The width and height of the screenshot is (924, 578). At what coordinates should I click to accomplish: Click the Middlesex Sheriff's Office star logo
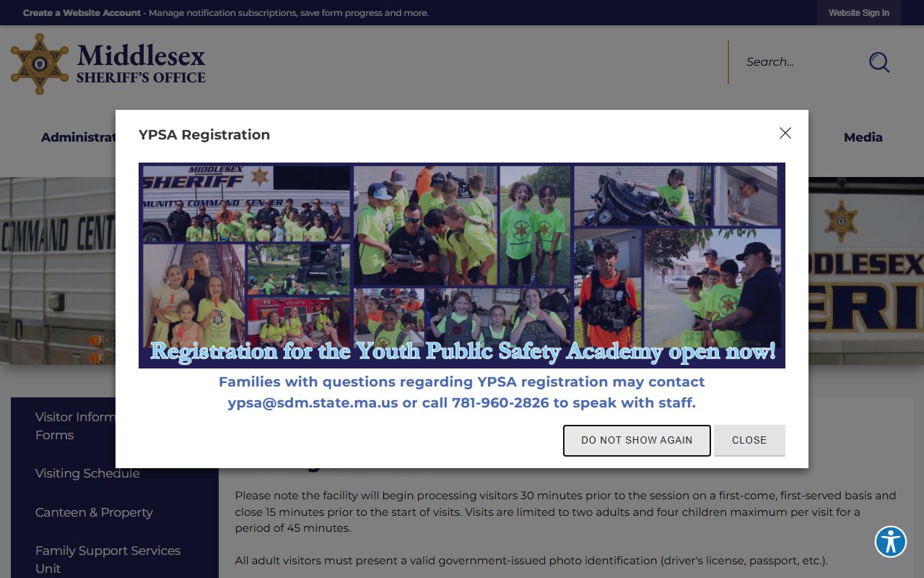click(40, 64)
